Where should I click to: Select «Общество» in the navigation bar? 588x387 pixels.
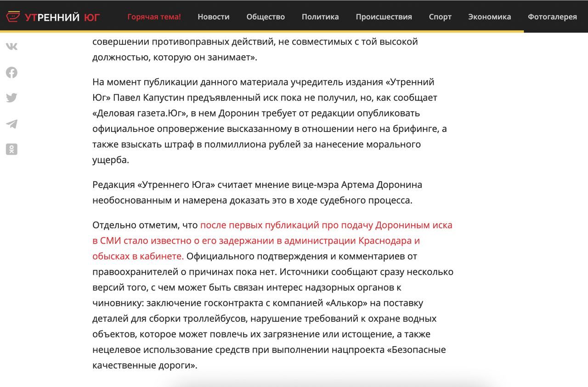coord(266,17)
